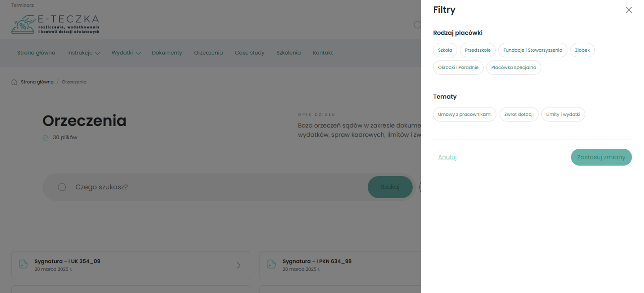This screenshot has height=293, width=644.
Task: Toggle the Przedszkole filter chip
Action: click(477, 50)
